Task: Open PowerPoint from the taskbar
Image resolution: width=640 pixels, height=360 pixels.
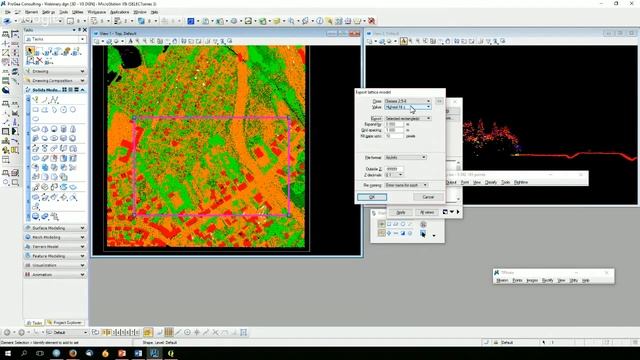Action: click(x=122, y=353)
